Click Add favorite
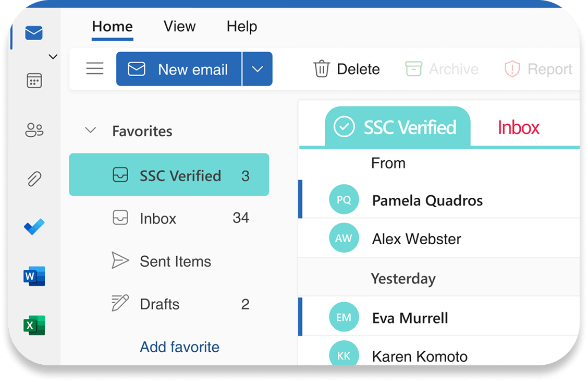Viewport: 588px width, 382px height. 179,347
